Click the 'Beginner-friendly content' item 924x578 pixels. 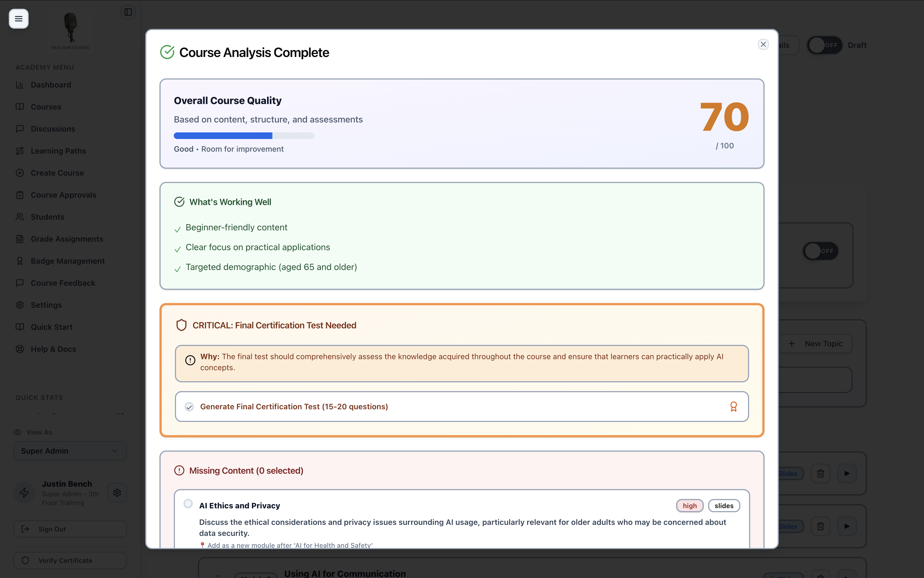point(236,227)
